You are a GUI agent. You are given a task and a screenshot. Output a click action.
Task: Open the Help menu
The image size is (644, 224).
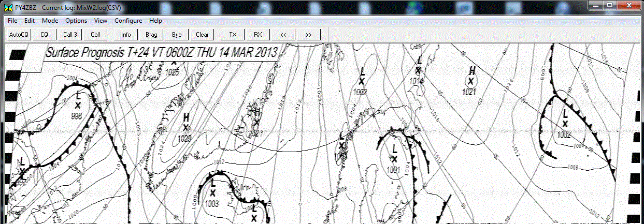pos(155,21)
